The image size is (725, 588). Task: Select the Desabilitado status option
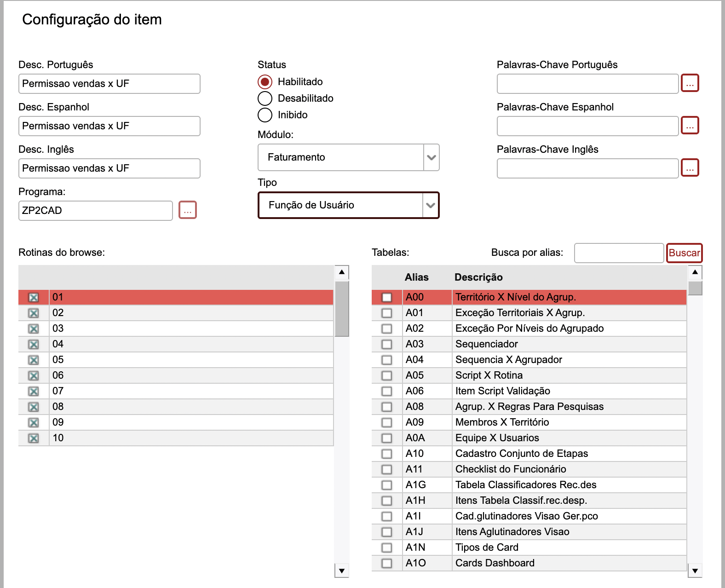click(265, 98)
